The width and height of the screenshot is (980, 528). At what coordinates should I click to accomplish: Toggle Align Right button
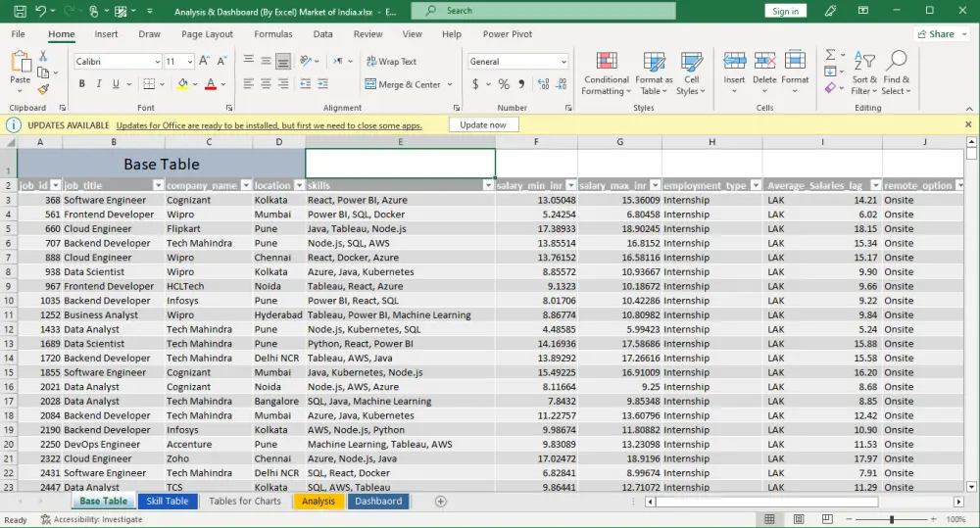coord(283,83)
